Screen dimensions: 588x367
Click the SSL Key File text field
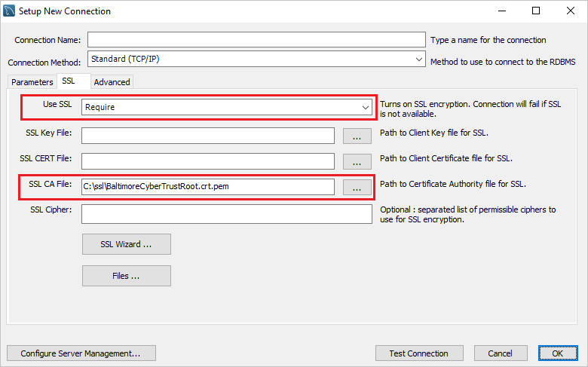(208, 136)
